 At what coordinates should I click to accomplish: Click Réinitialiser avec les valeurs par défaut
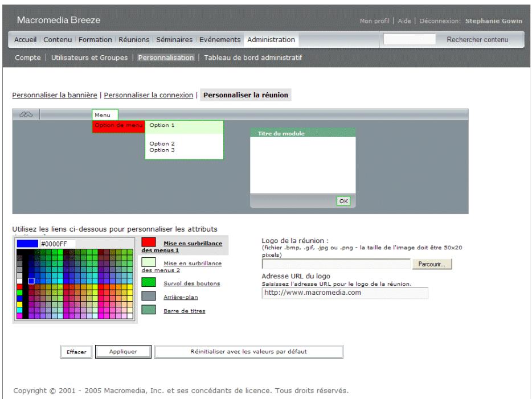[249, 352]
